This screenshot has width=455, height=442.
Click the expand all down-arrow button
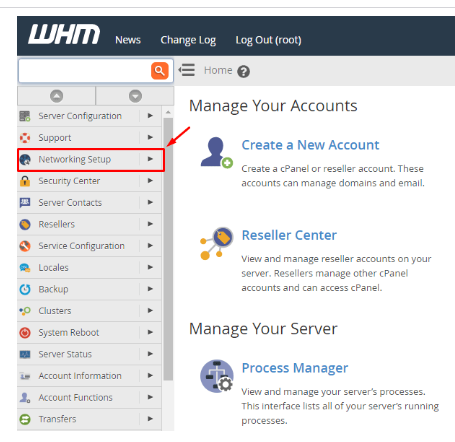tap(135, 96)
